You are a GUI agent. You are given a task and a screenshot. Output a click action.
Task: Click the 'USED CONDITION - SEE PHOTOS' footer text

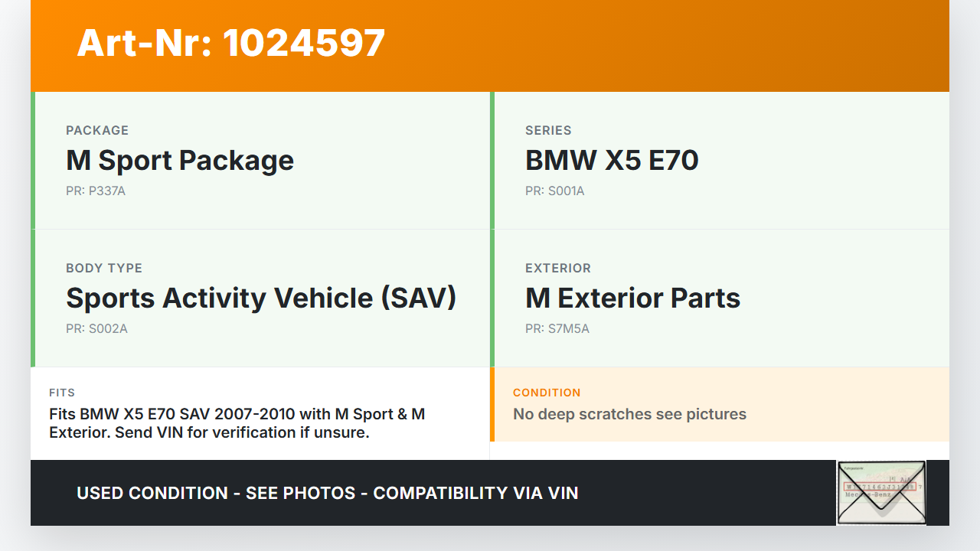[327, 494]
